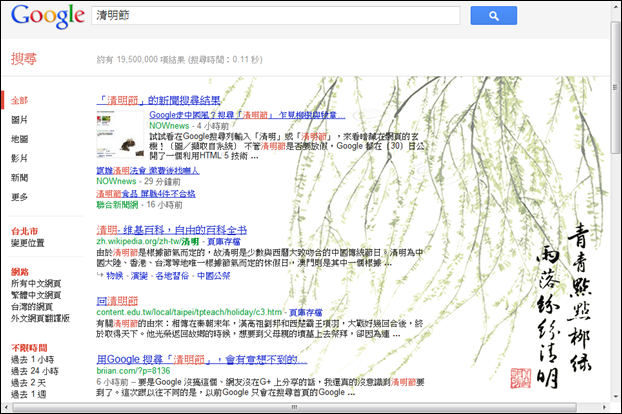Open the news thumbnail image
622x414 pixels.
click(x=120, y=134)
